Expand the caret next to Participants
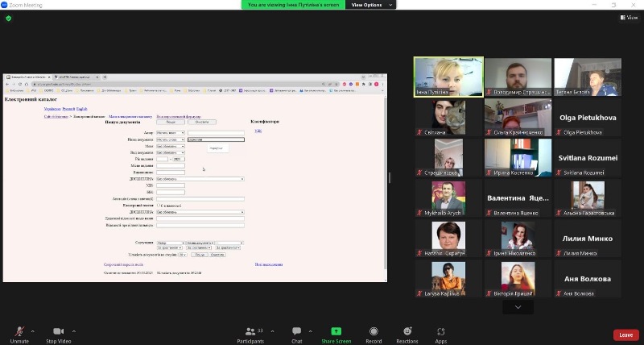Image resolution: width=644 pixels, height=345 pixels. click(x=272, y=331)
